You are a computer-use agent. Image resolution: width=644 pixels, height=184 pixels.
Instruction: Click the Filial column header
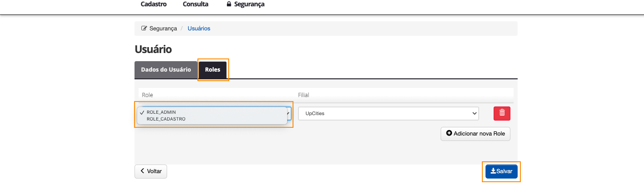coord(303,95)
